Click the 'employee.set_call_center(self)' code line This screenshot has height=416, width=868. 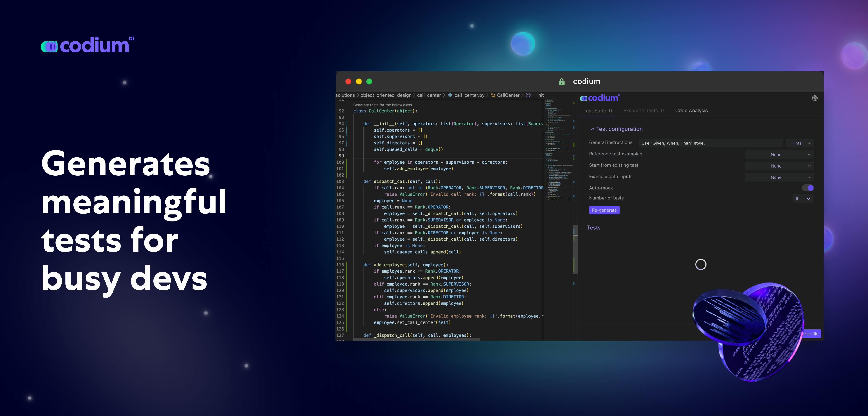pyautogui.click(x=412, y=322)
